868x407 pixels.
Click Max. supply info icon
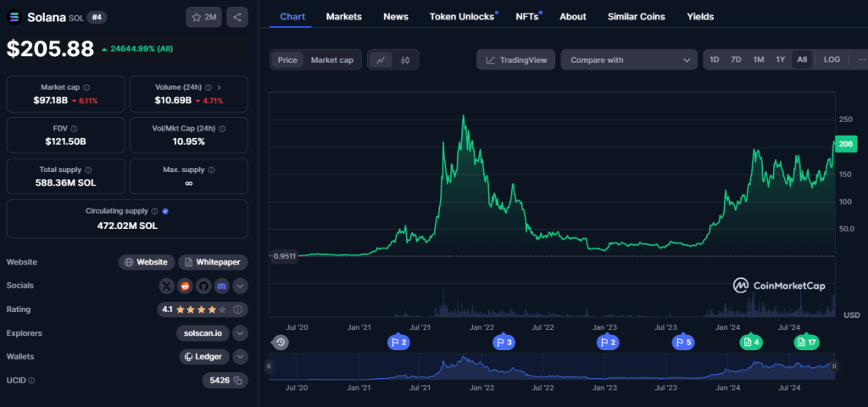[x=211, y=170]
